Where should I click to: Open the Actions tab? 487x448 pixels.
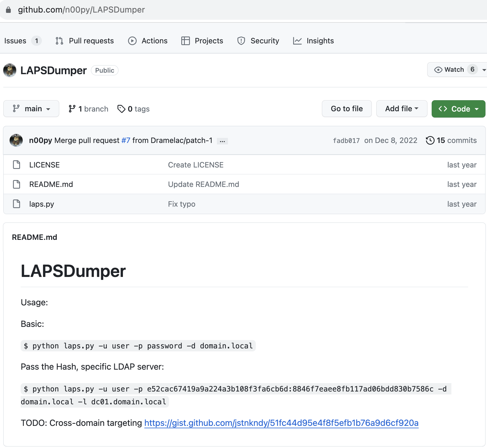click(148, 41)
